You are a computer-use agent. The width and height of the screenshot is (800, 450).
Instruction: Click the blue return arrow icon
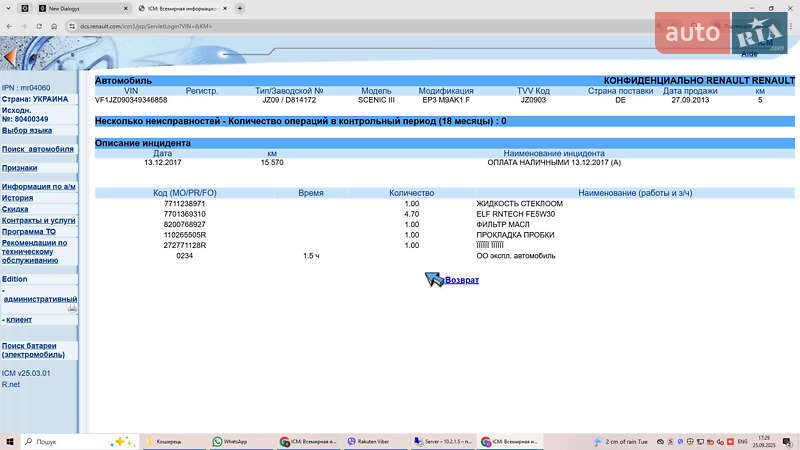(x=434, y=280)
